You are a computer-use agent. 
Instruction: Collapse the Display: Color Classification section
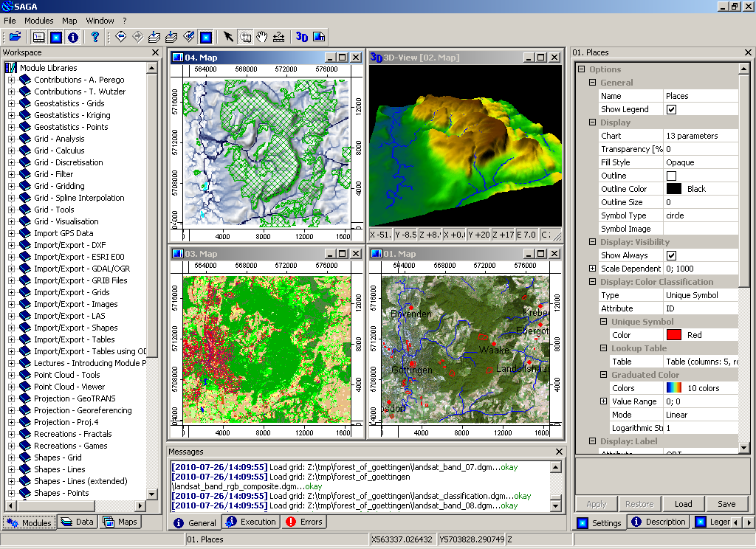coord(592,282)
